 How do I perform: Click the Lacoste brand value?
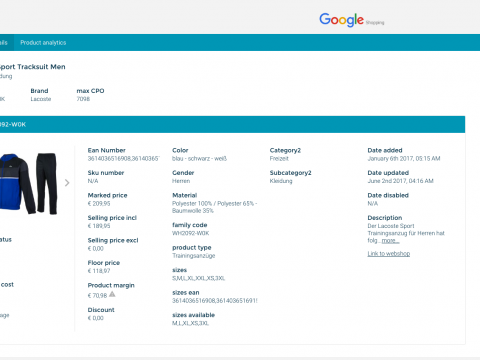[x=41, y=99]
